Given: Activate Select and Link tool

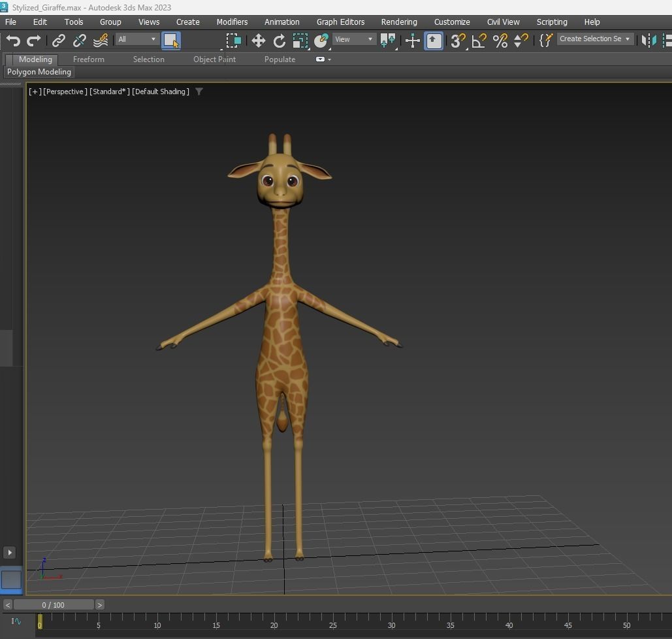Looking at the screenshot, I should (x=59, y=41).
